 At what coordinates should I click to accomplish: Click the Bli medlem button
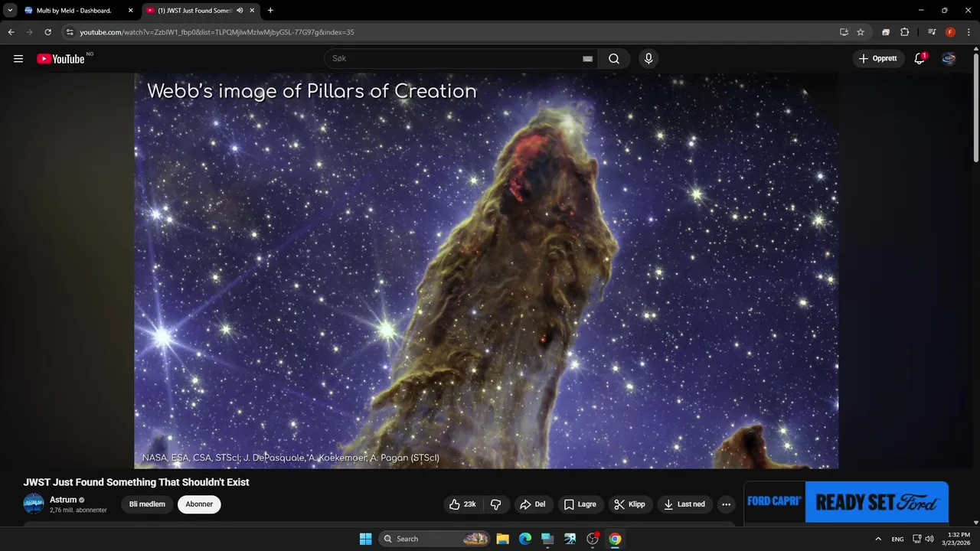coord(147,504)
